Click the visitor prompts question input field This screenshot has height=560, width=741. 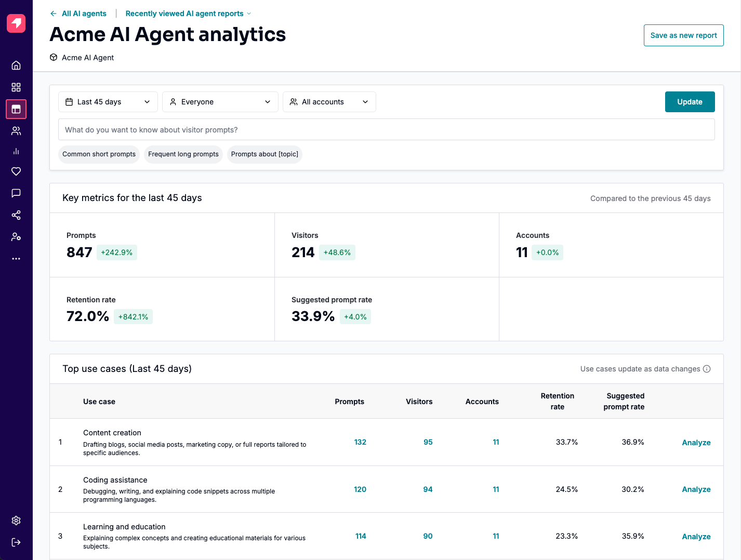pos(387,129)
